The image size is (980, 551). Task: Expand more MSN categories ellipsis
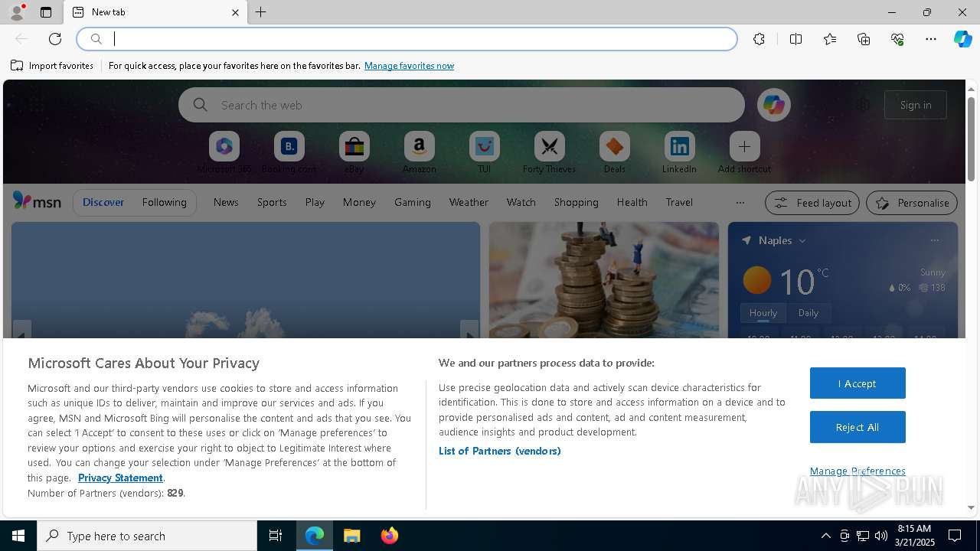point(740,202)
